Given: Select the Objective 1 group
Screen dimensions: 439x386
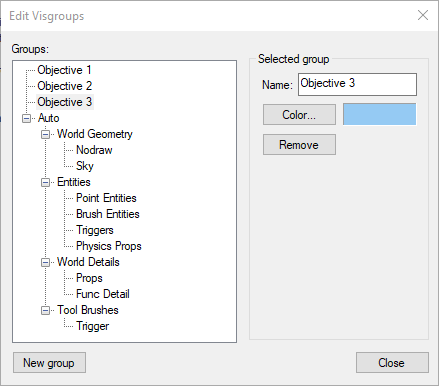Looking at the screenshot, I should [64, 70].
